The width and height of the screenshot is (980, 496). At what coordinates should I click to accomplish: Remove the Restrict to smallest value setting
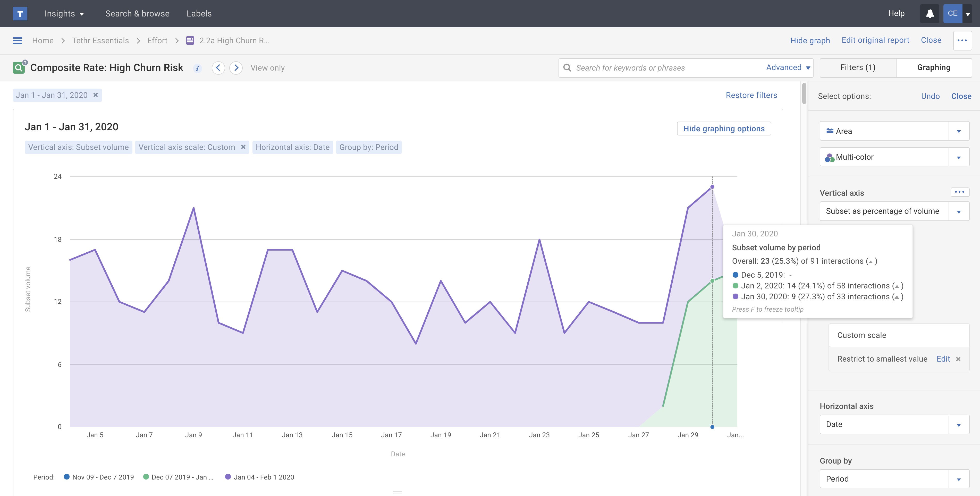coord(958,359)
